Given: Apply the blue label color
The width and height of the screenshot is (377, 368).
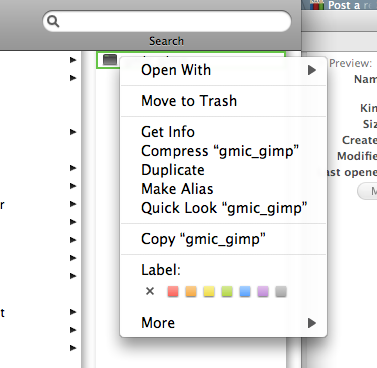Looking at the screenshot, I should (x=245, y=291).
